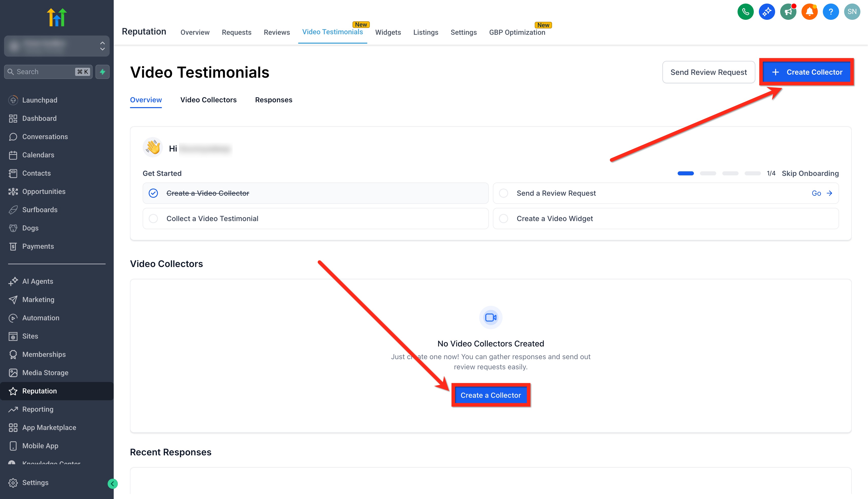Viewport: 868px width, 499px height.
Task: Collapse the sidebar with green chevron
Action: 112,484
